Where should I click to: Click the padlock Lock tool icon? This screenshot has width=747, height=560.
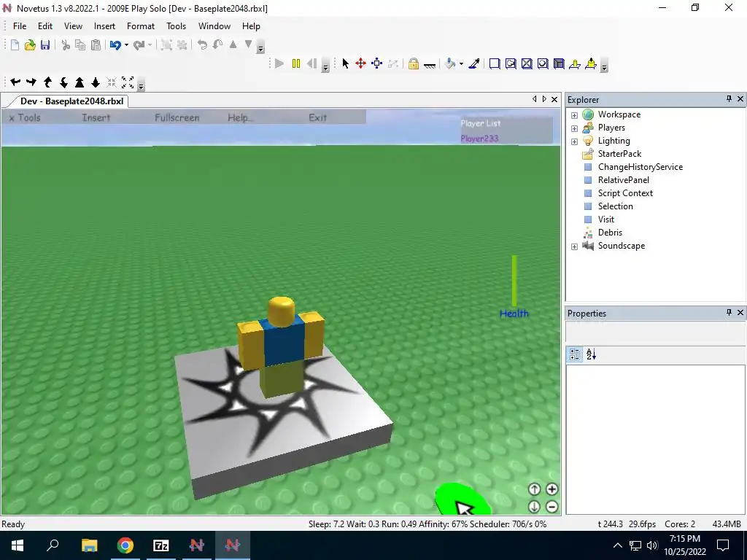tap(414, 63)
